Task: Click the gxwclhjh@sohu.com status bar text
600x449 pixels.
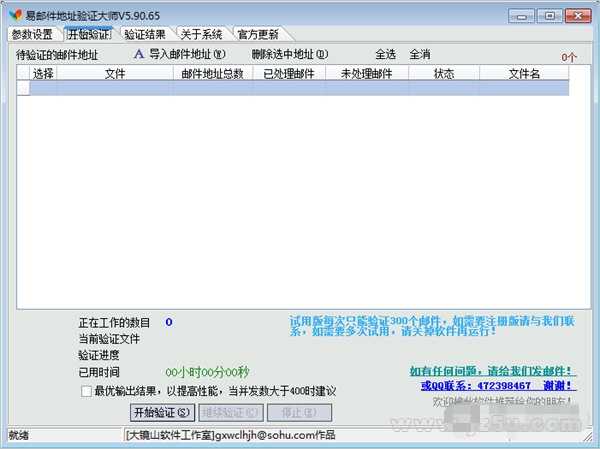Action: (x=230, y=435)
